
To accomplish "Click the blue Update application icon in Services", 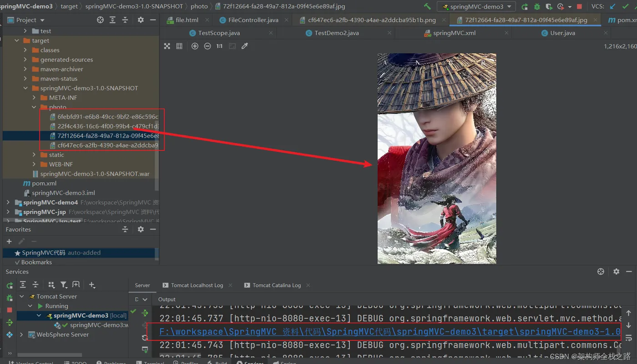I will [10, 335].
